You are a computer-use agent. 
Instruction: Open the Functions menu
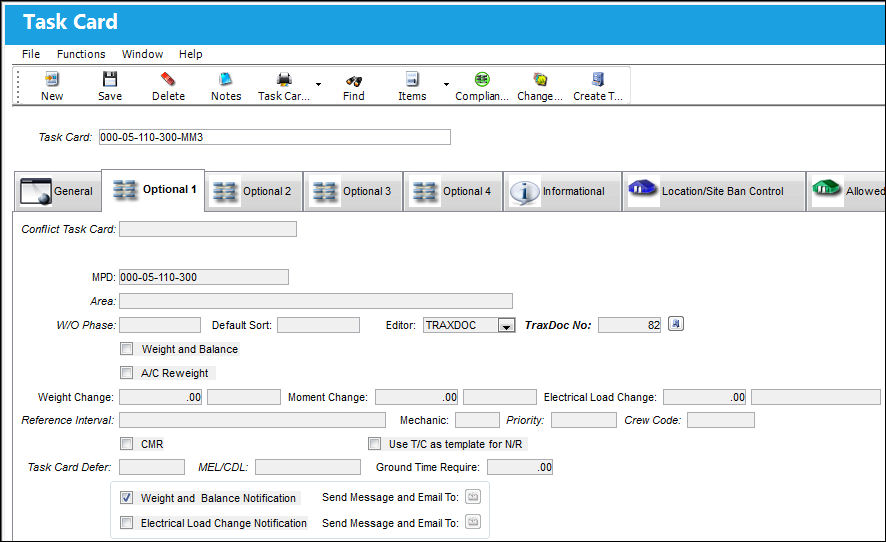point(81,54)
